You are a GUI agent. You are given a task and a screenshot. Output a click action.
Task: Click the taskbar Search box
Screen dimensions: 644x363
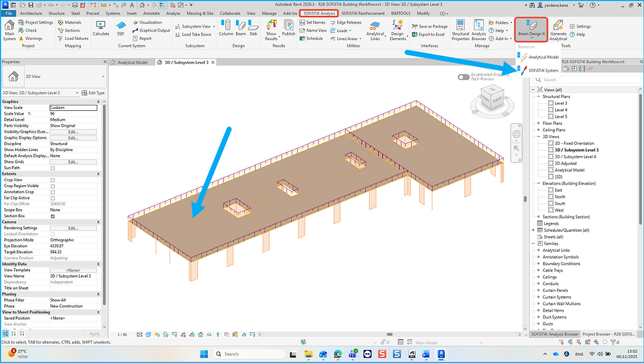249,354
